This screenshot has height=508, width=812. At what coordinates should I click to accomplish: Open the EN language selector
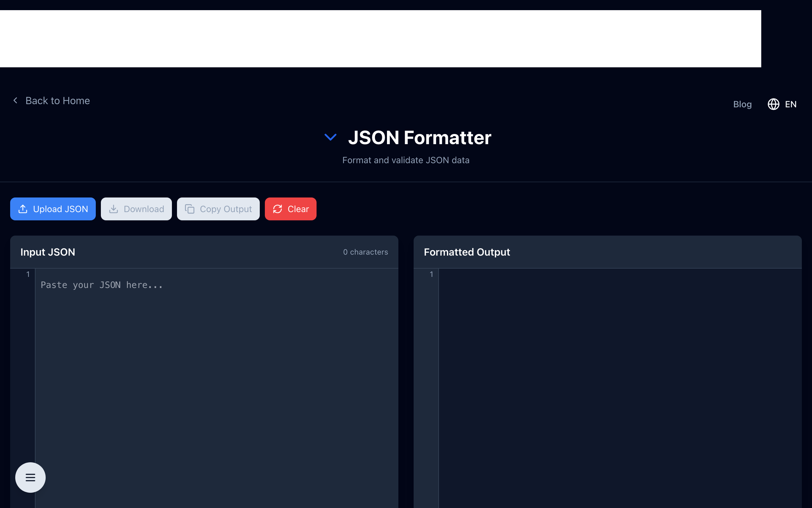pos(782,104)
